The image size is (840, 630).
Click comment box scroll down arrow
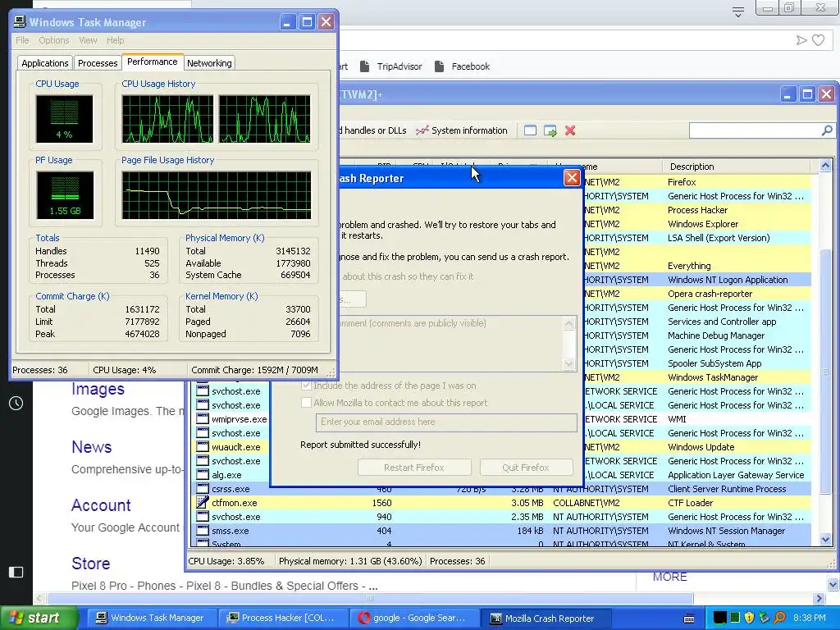[x=569, y=363]
